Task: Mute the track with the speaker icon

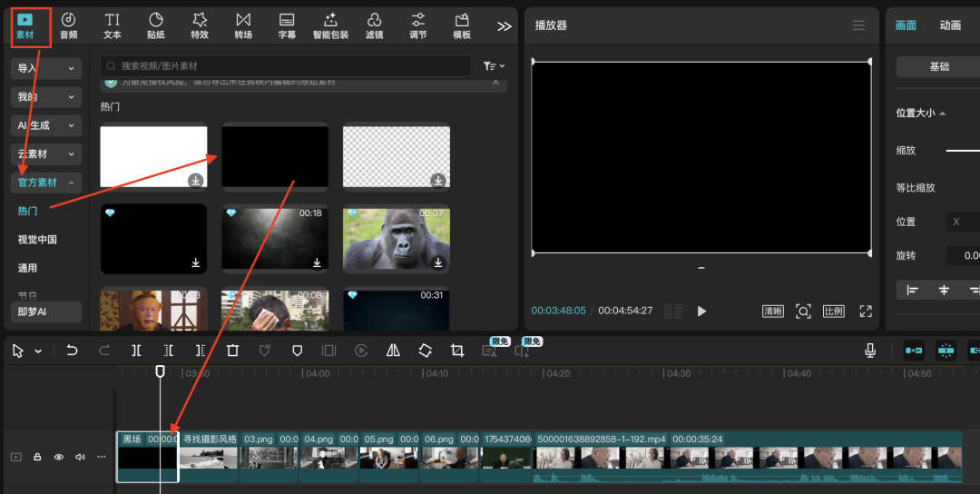Action: 80,457
